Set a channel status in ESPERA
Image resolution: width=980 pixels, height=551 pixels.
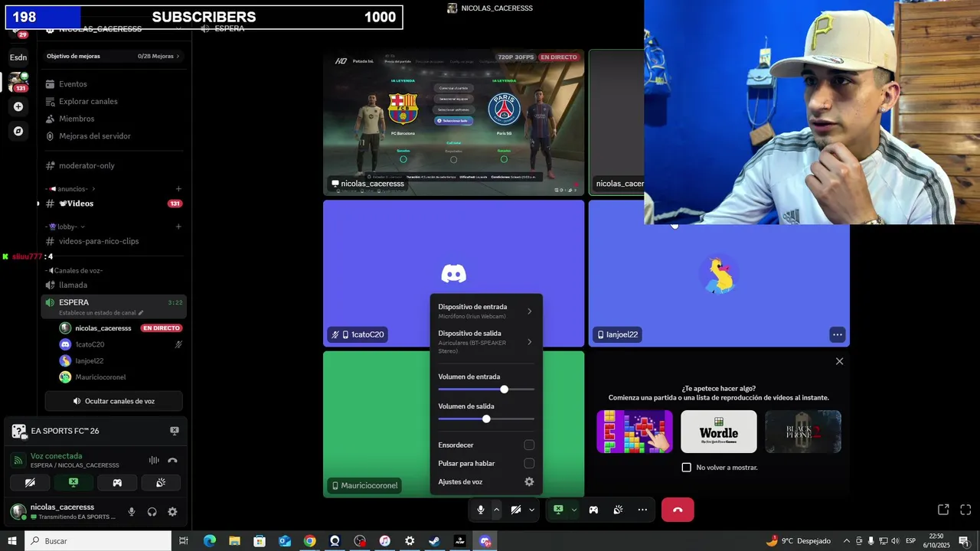tap(101, 313)
